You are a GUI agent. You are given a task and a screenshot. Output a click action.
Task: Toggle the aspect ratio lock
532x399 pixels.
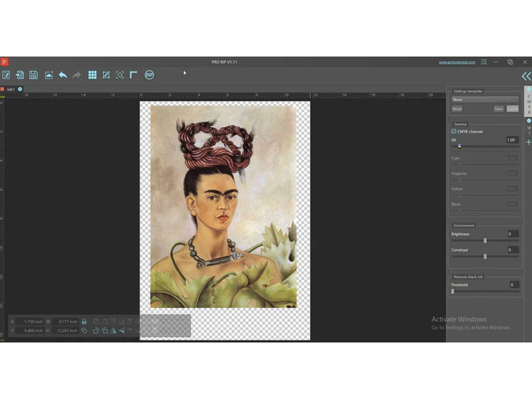(x=84, y=321)
